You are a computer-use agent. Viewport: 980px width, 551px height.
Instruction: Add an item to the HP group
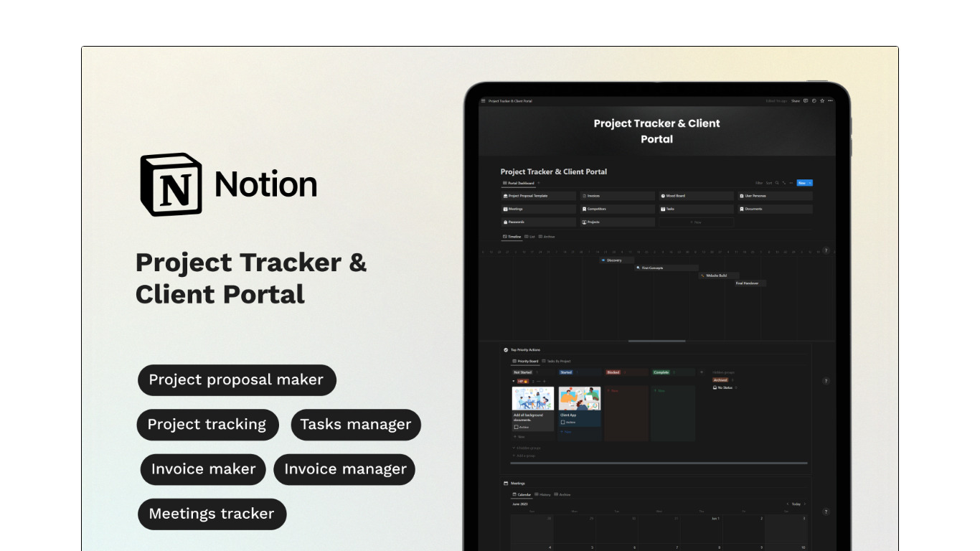[545, 381]
